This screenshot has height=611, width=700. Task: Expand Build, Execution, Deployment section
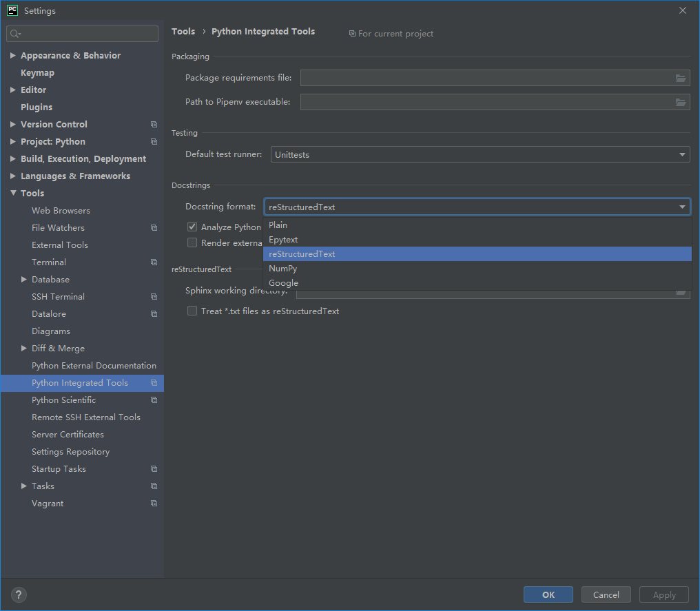pyautogui.click(x=13, y=158)
